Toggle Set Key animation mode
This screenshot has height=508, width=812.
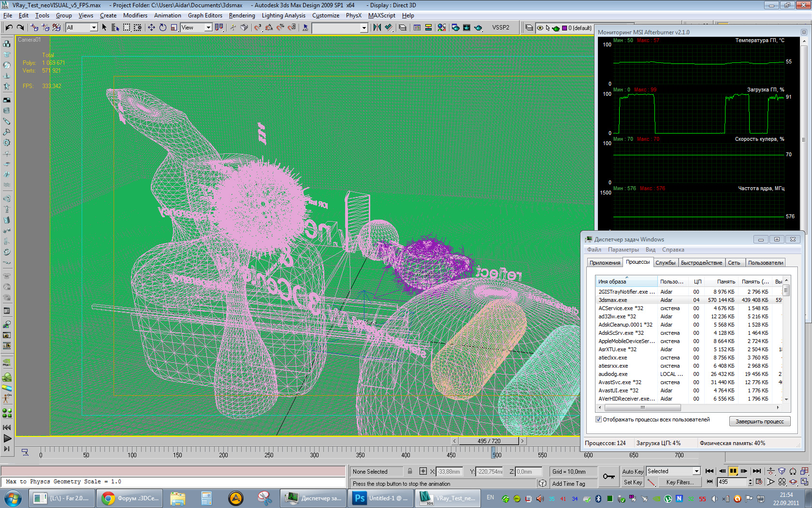633,482
